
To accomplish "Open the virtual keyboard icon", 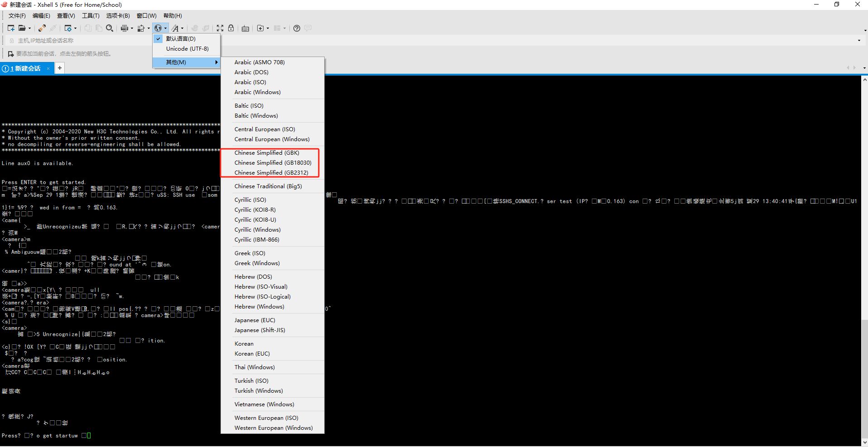I will pos(245,28).
